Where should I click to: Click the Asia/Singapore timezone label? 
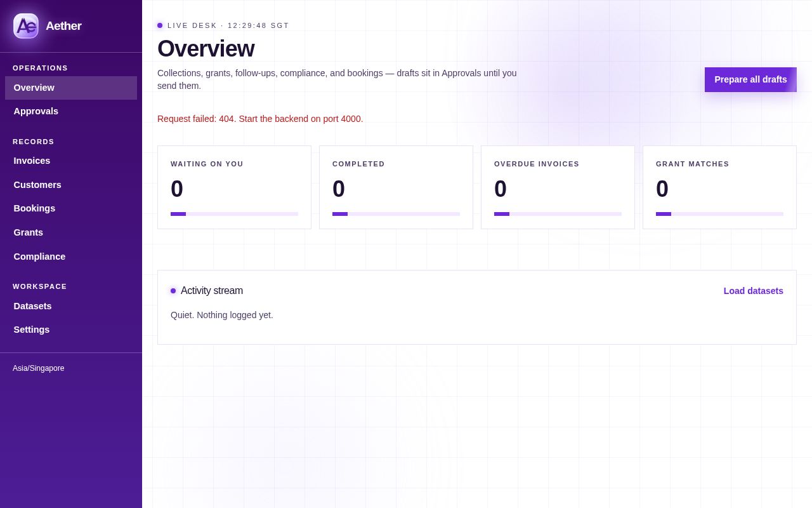point(39,368)
